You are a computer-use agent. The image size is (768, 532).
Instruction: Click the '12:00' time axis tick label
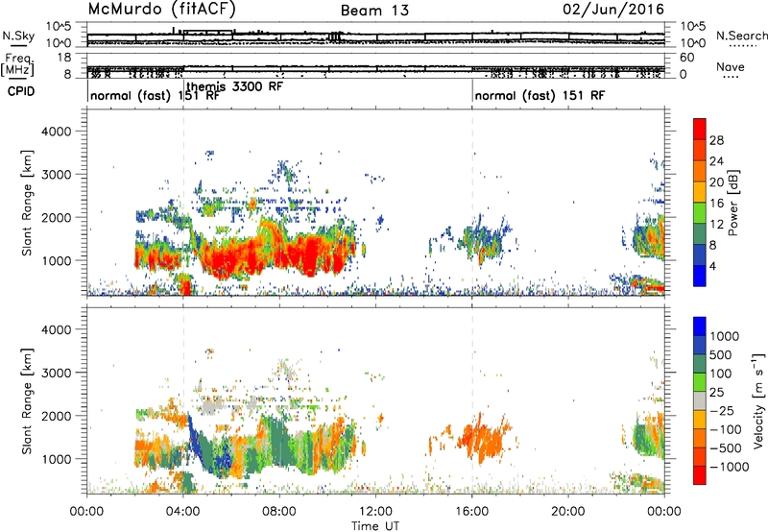click(375, 512)
